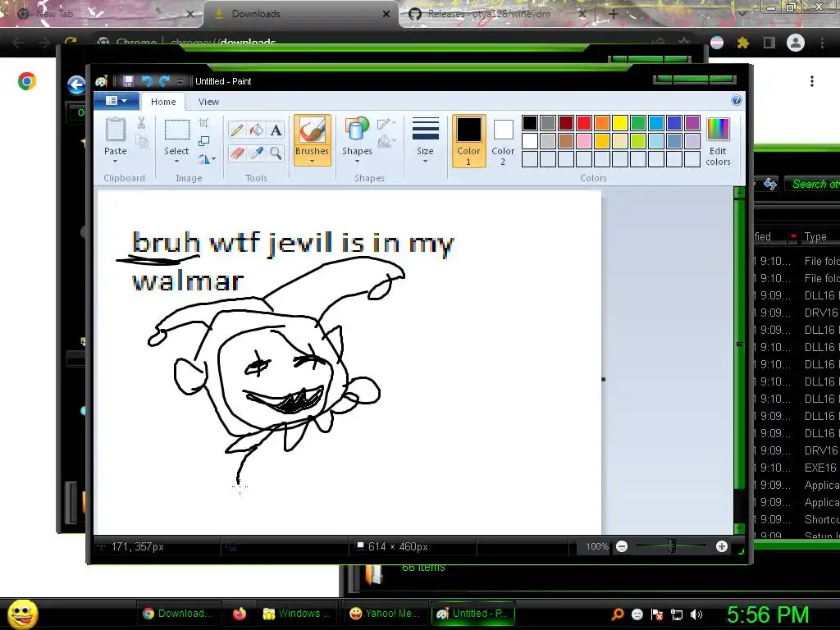
Task: Switch to the View ribbon tab
Action: click(x=208, y=102)
